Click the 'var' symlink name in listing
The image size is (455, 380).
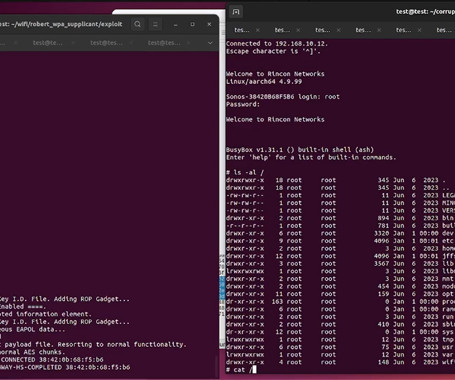pos(448,355)
